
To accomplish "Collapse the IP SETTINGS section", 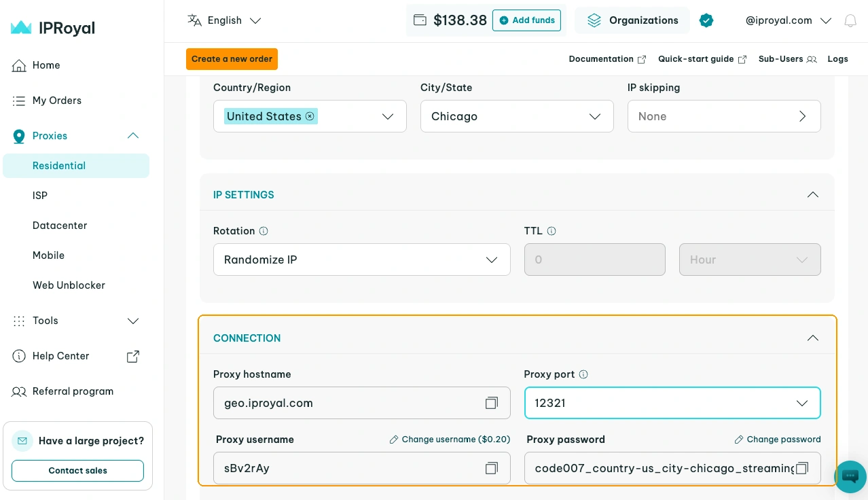I will click(x=812, y=195).
